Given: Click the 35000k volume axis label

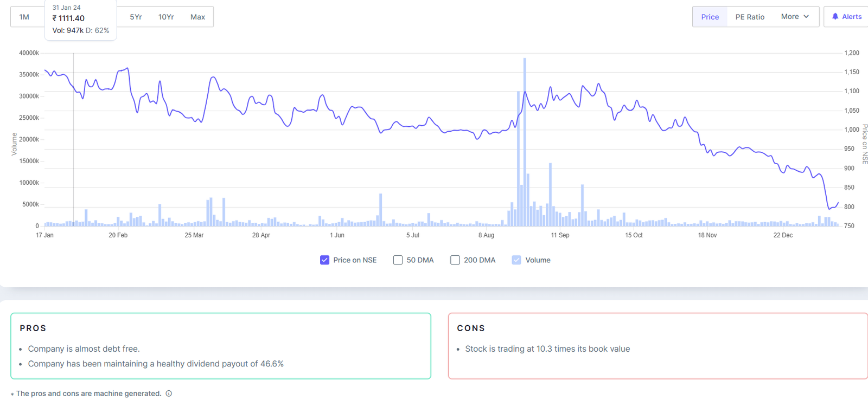Looking at the screenshot, I should pos(29,75).
